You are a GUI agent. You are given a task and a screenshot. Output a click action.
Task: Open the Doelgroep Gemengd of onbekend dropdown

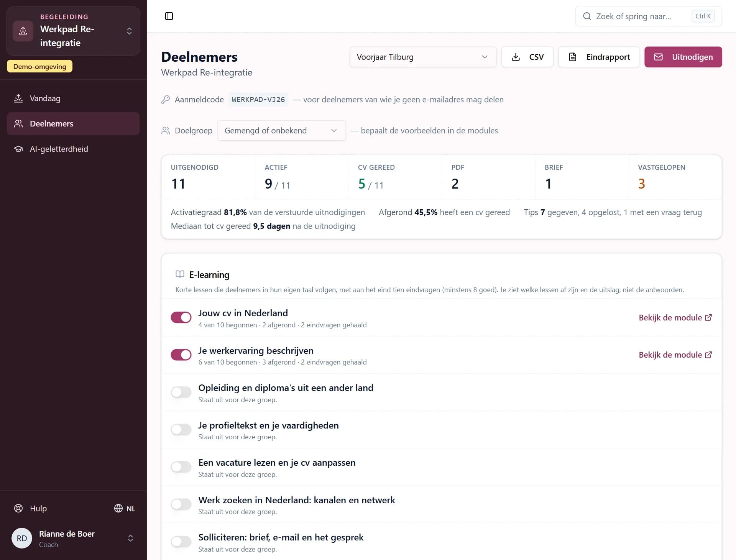pos(281,131)
